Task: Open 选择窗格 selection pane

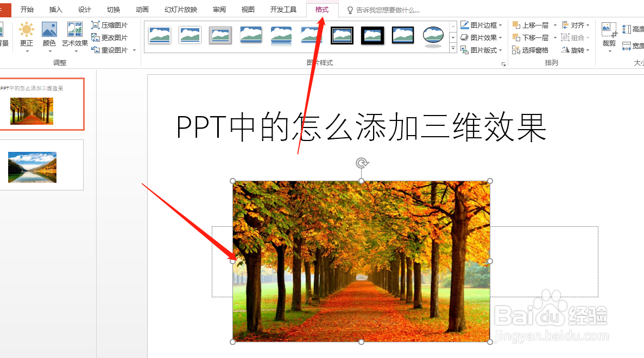Action: [530, 50]
